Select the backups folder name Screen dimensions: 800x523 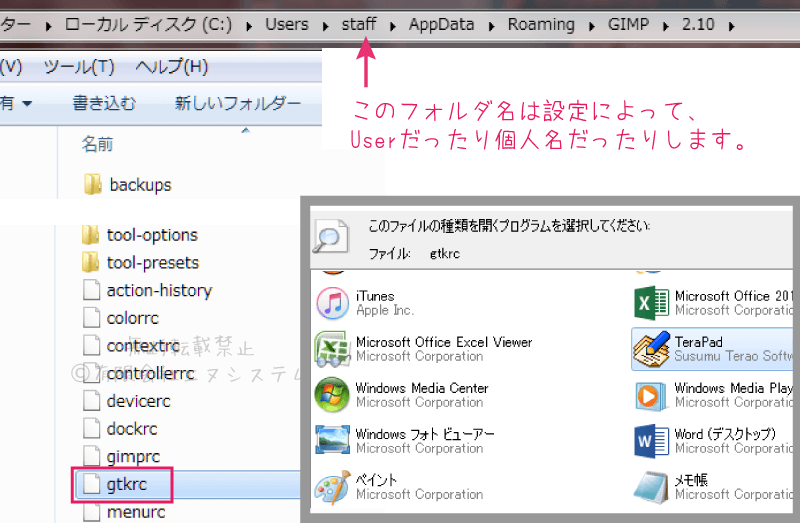pyautogui.click(x=140, y=185)
